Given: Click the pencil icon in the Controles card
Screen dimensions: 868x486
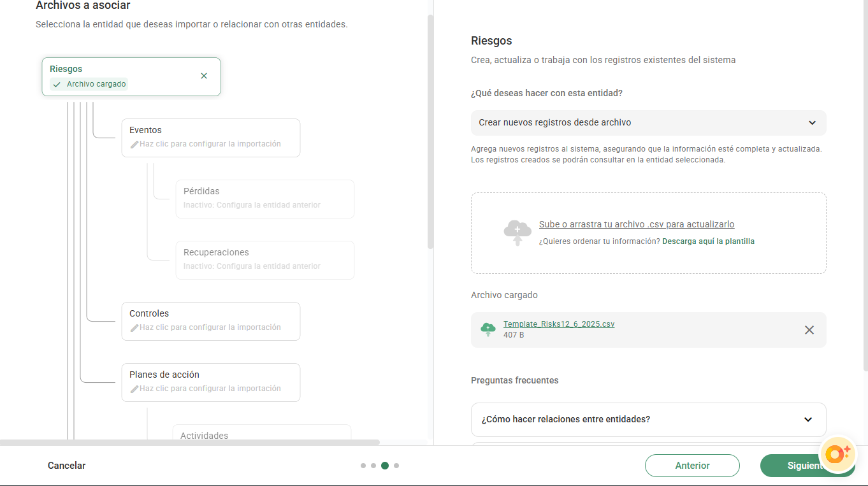Looking at the screenshot, I should [134, 328].
